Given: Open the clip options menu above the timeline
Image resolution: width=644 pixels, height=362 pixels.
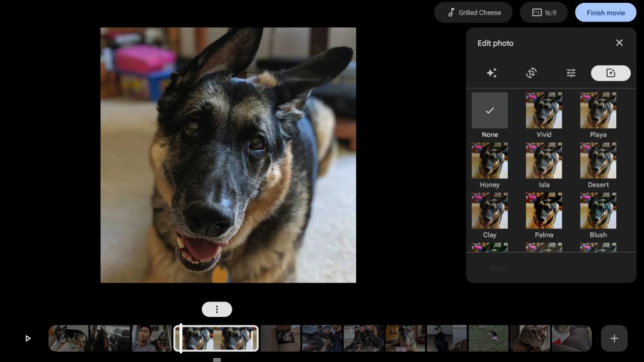Looking at the screenshot, I should pyautogui.click(x=217, y=309).
